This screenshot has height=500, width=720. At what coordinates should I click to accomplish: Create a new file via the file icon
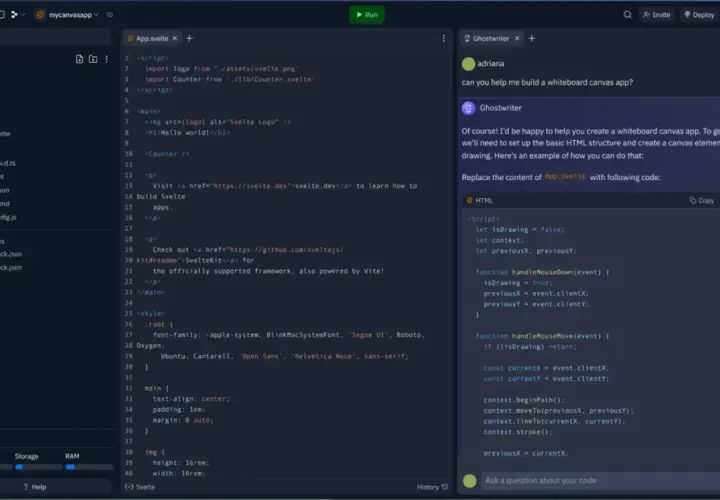[79, 59]
